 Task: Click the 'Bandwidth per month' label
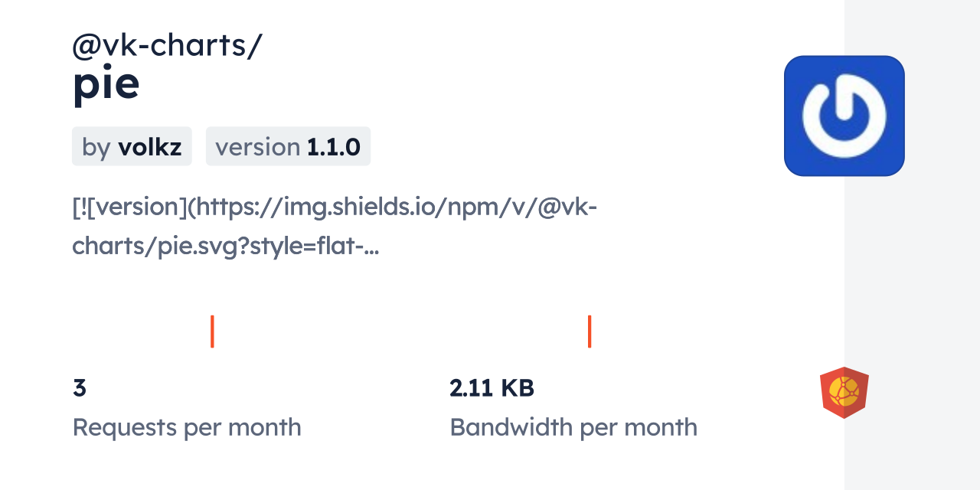573,427
